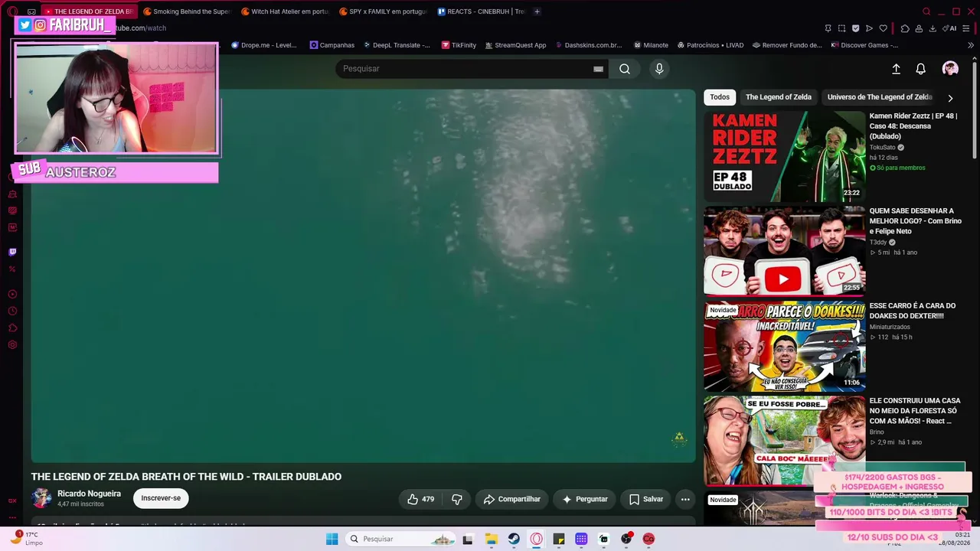Open Discover Games bookmark
Screen dimensions: 980x551
[x=864, y=45]
